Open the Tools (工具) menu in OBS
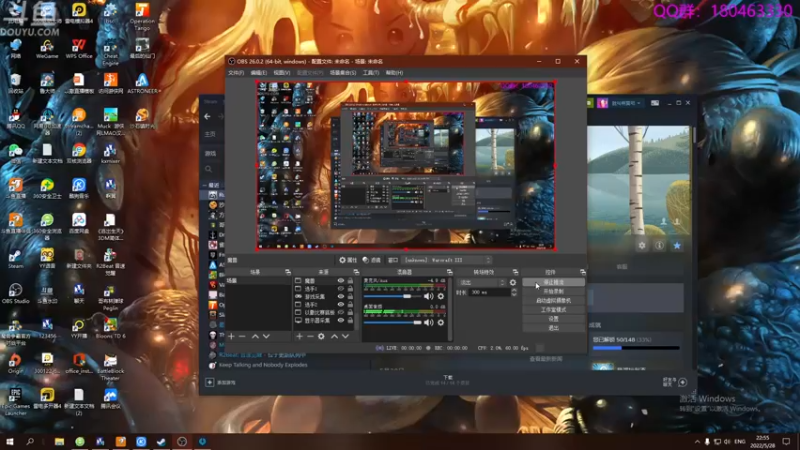800x450 pixels. point(371,73)
